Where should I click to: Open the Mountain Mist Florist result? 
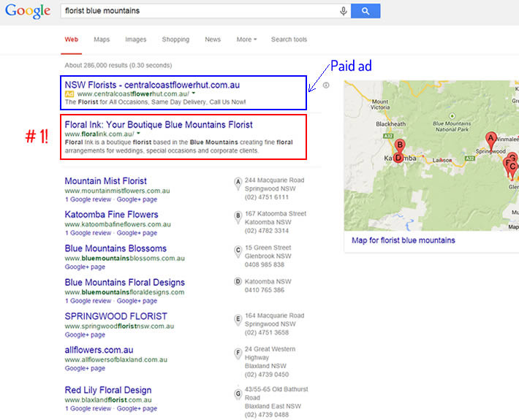(x=105, y=181)
